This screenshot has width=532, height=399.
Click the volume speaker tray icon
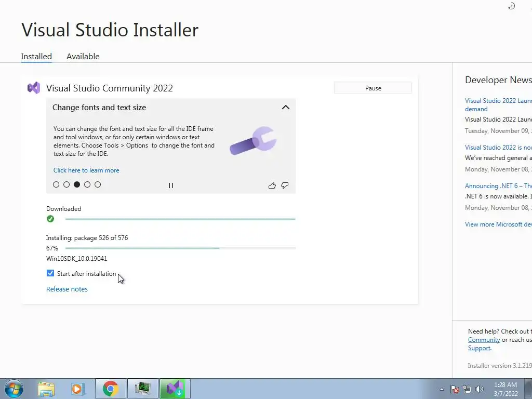[480, 389]
